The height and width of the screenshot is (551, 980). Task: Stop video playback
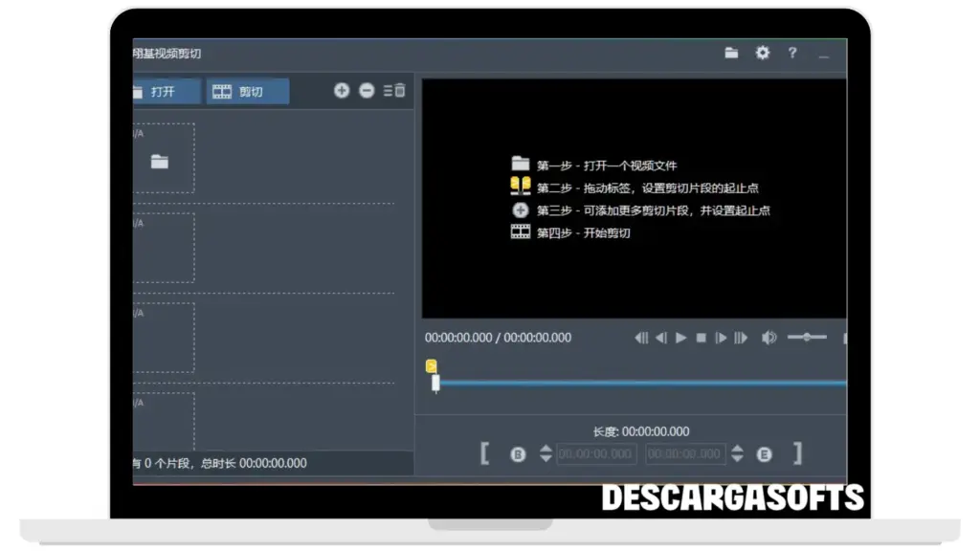(x=701, y=338)
